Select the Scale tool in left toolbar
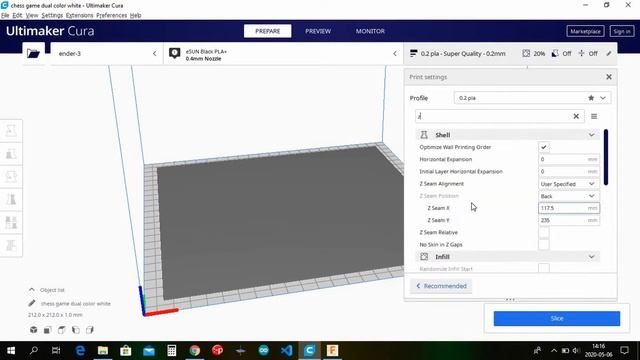 pyautogui.click(x=11, y=154)
